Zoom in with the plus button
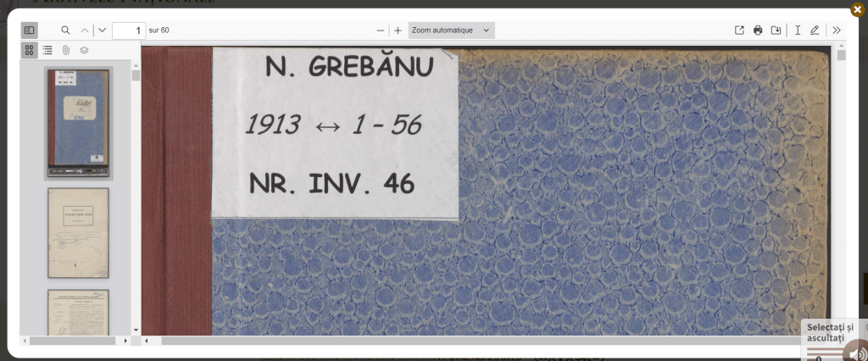Viewport: 868px width, 361px height. 398,31
